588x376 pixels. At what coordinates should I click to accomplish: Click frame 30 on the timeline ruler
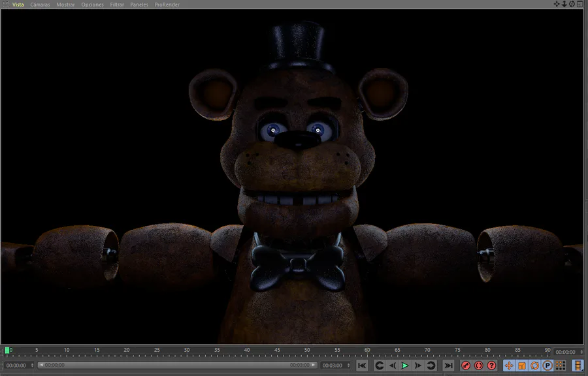pyautogui.click(x=187, y=350)
